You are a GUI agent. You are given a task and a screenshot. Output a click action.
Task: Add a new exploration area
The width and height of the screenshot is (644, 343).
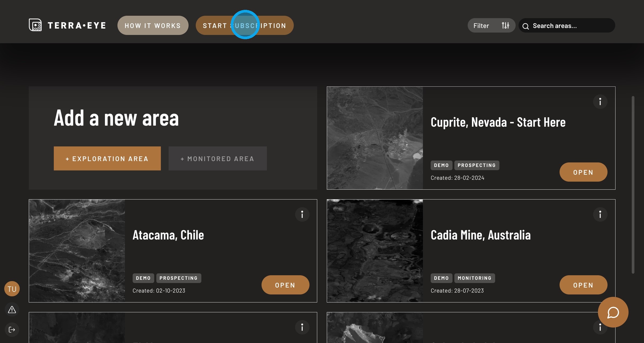click(107, 158)
